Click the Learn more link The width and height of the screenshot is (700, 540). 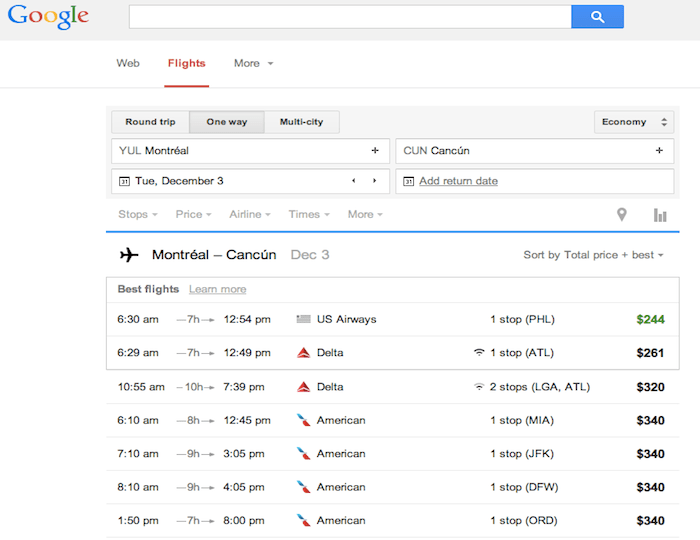point(217,290)
